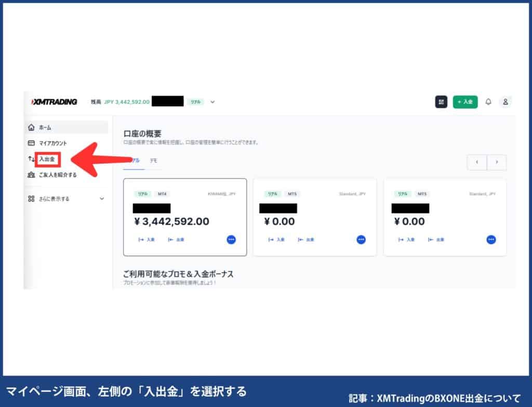Image resolution: width=532 pixels, height=407 pixels.
Task: Click the next arrow for account card navigation
Action: click(497, 162)
